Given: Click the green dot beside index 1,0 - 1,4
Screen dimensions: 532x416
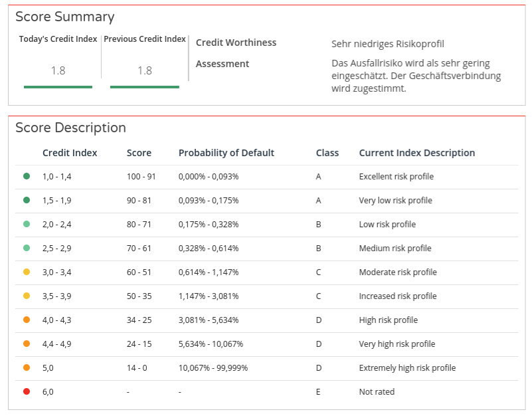Looking at the screenshot, I should point(27,176).
